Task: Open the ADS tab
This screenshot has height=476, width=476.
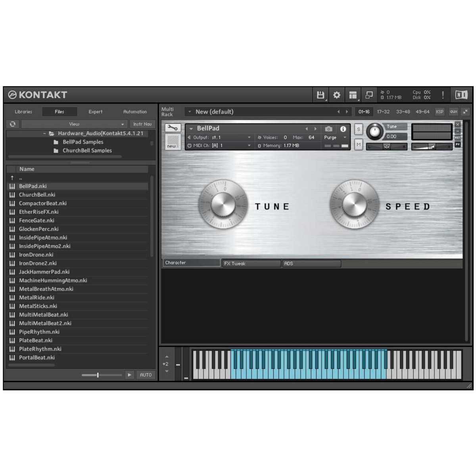Action: tap(311, 263)
